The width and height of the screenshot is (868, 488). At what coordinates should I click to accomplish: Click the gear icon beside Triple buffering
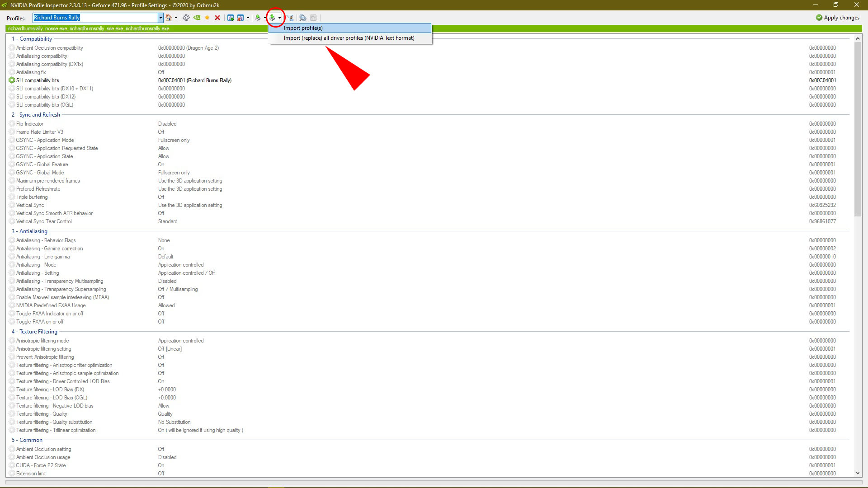coord(12,197)
